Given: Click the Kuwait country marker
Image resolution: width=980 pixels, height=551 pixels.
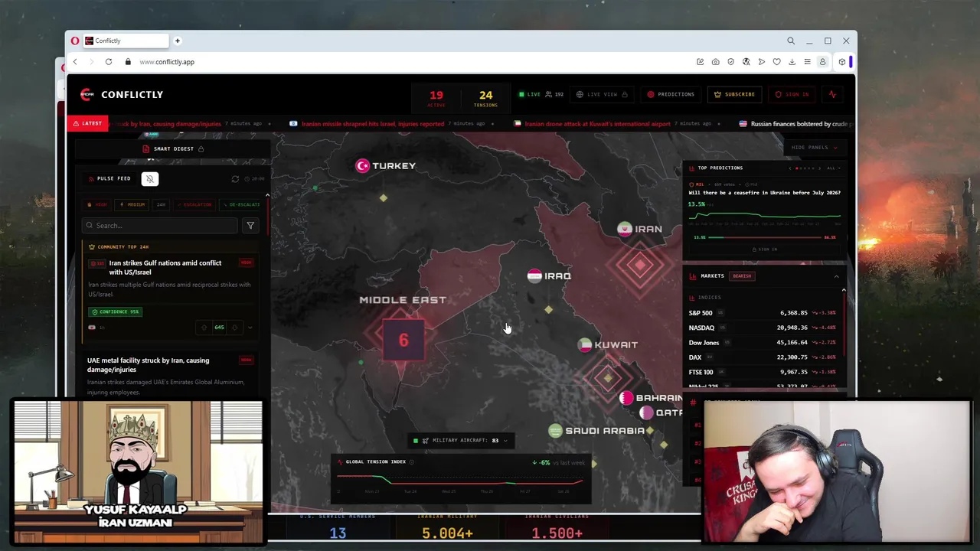Looking at the screenshot, I should (608, 345).
